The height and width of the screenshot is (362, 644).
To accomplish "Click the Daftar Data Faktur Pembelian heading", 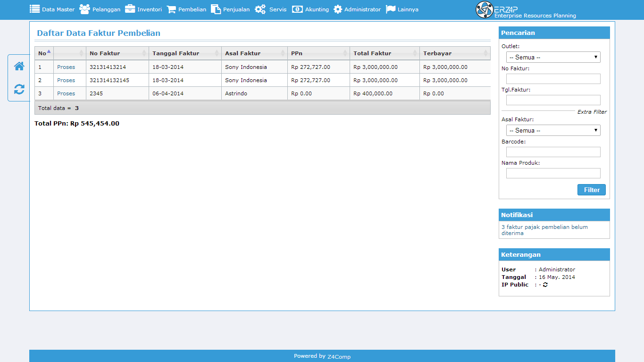I will click(x=99, y=34).
